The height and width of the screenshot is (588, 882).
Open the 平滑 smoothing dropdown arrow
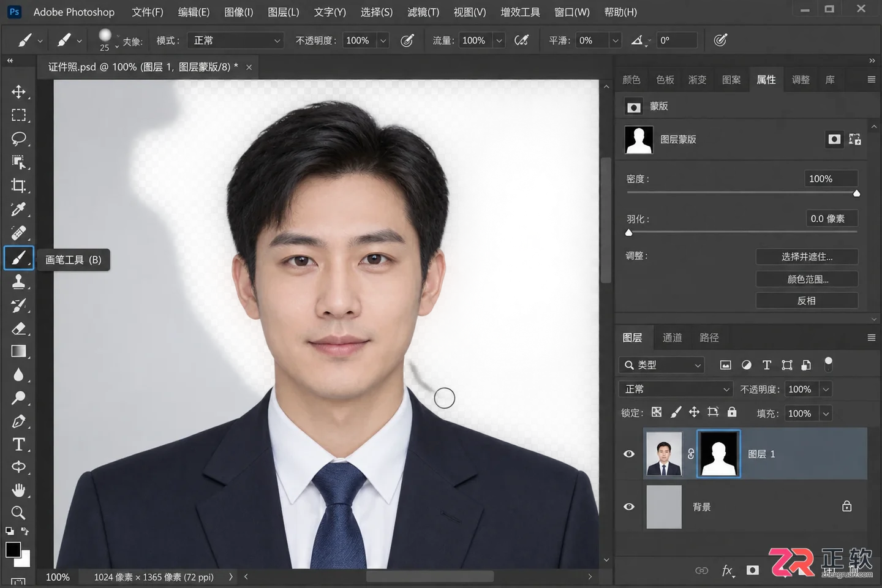pos(616,40)
